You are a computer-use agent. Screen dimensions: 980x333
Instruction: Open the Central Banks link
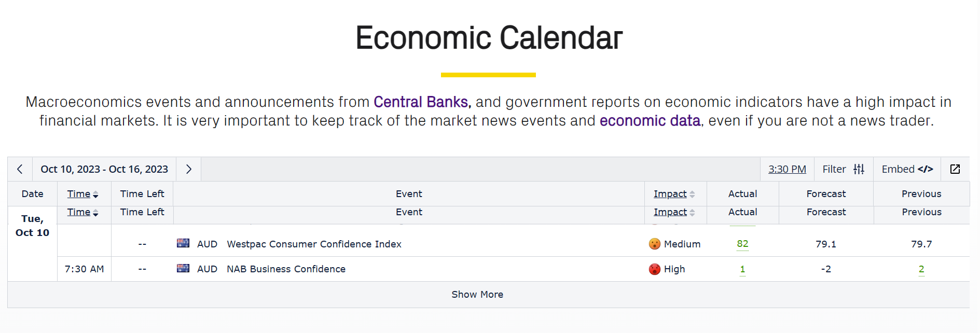tap(421, 102)
